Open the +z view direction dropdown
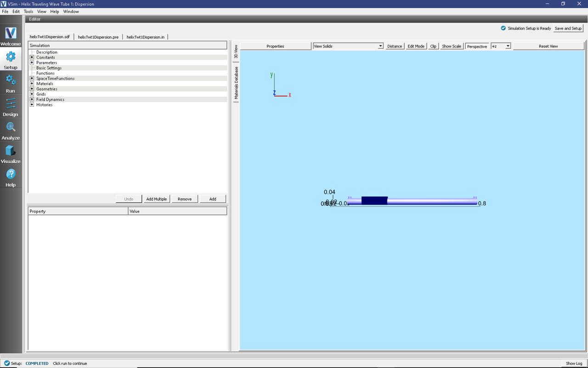Image resolution: width=588 pixels, height=368 pixels. [501, 46]
